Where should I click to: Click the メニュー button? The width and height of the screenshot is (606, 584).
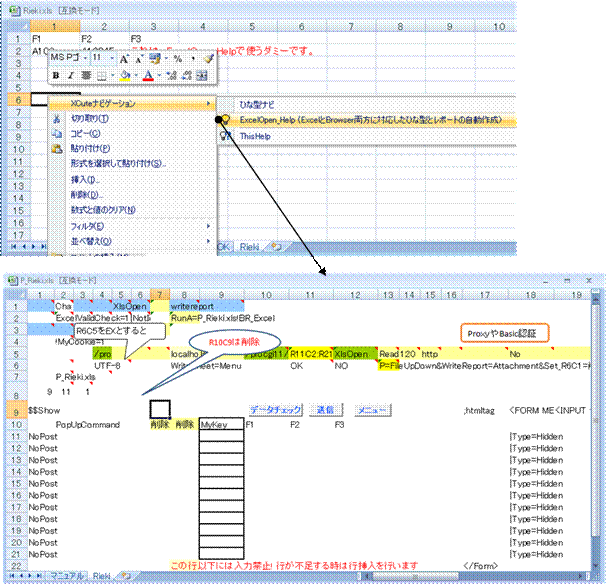tap(372, 410)
